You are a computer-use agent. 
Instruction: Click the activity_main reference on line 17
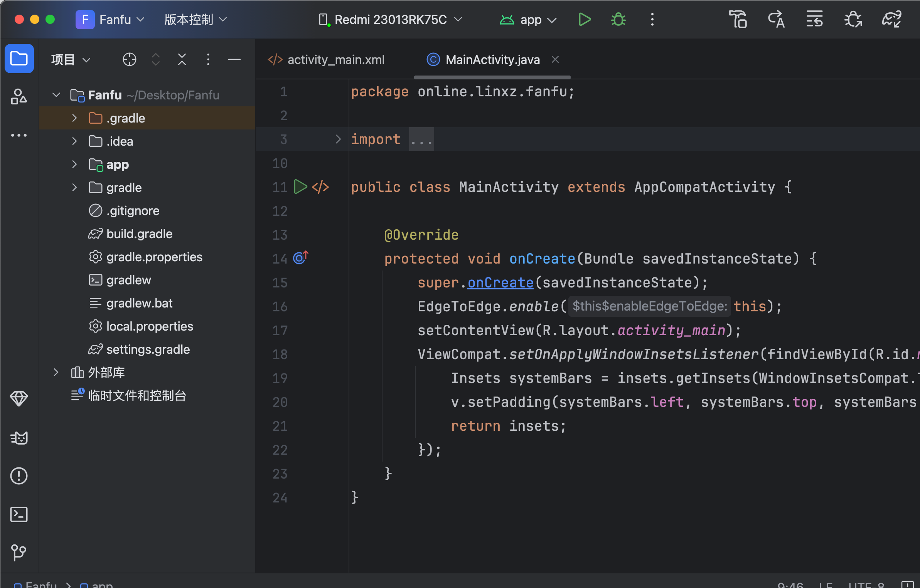(x=672, y=330)
